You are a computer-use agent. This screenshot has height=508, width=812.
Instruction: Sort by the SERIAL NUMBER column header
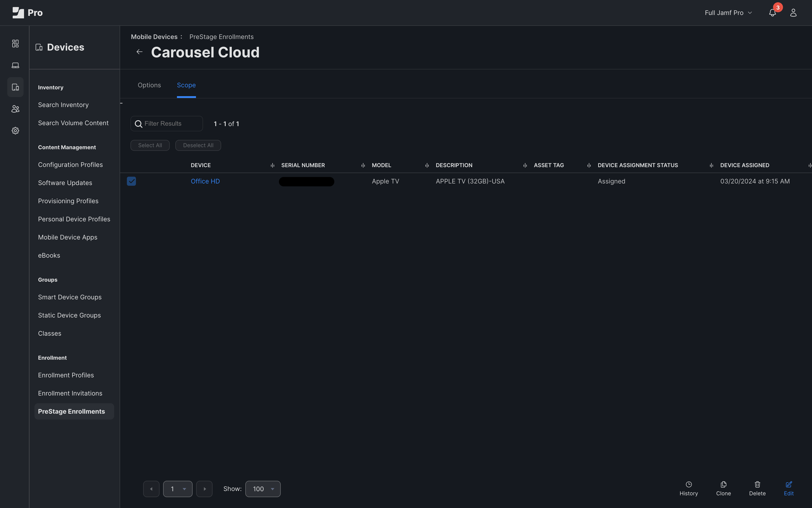[x=303, y=165]
